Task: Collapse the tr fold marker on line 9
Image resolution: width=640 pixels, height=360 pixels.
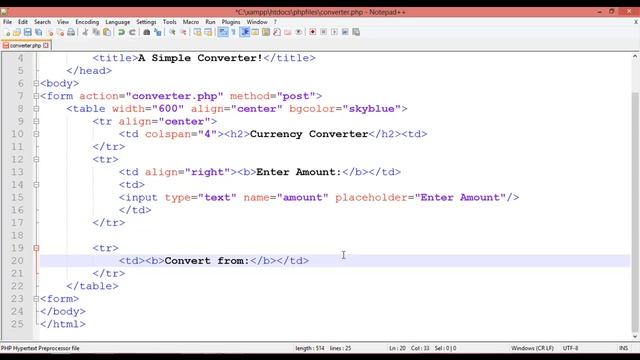Action: pyautogui.click(x=36, y=121)
